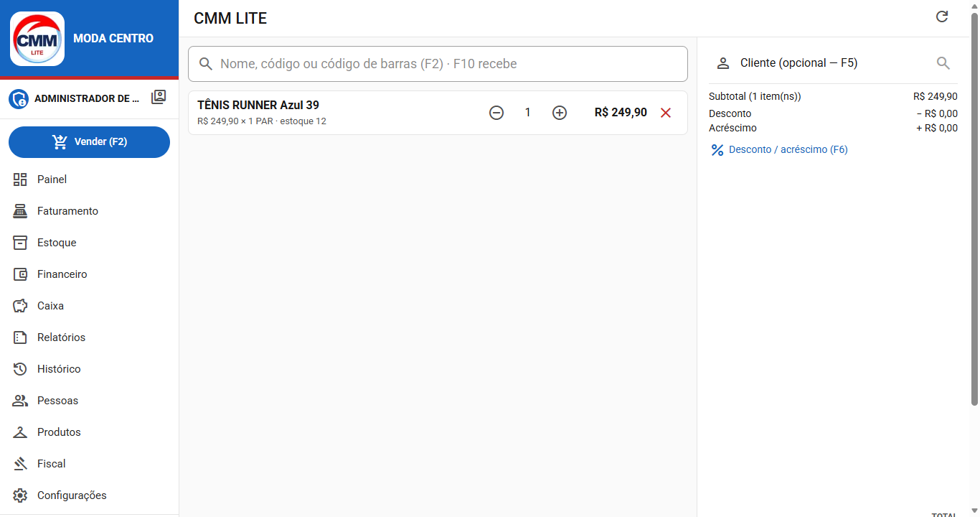Click the Subtotal (1 item(ns)) label
The height and width of the screenshot is (517, 980).
coord(755,96)
